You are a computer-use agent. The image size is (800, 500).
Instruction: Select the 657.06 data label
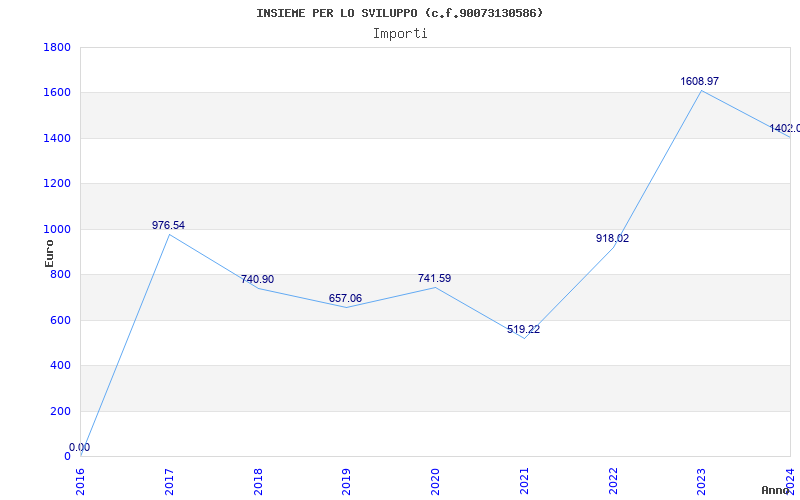[x=345, y=298]
